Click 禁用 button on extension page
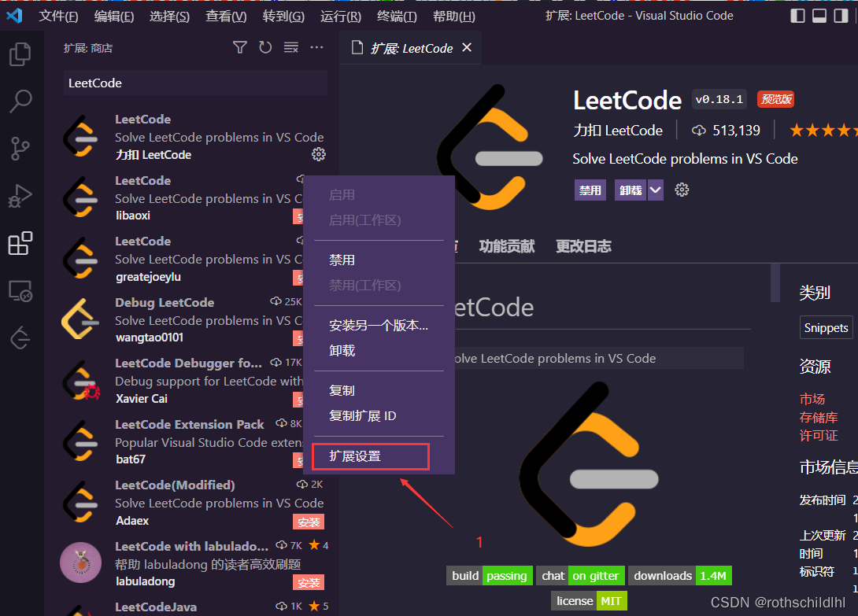Viewport: 858px width, 616px height. (590, 190)
